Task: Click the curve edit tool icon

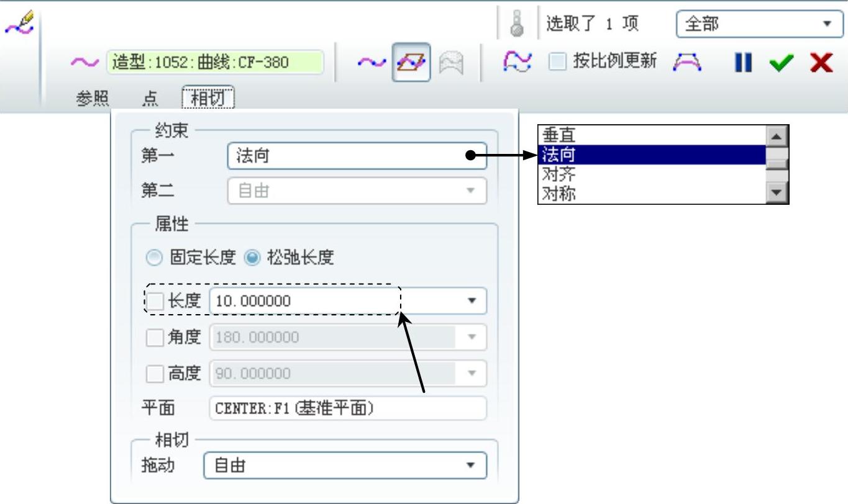Action: (19, 23)
